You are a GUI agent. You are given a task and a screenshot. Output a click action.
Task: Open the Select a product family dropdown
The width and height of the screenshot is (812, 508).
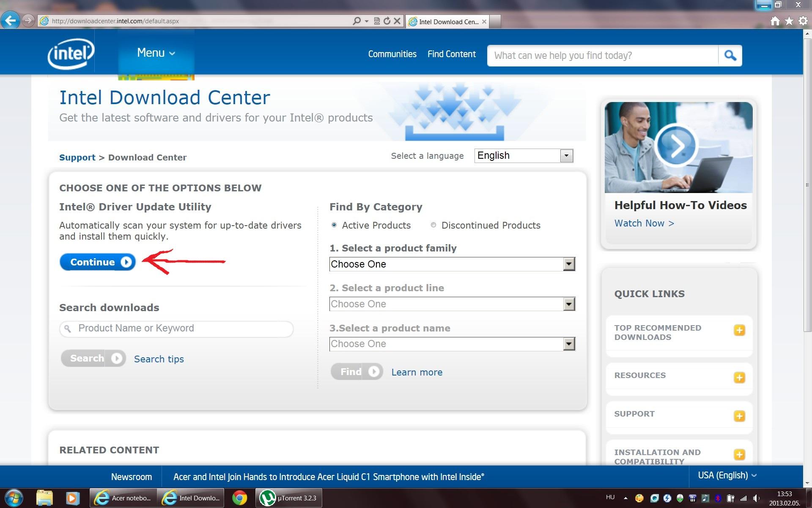click(x=452, y=264)
